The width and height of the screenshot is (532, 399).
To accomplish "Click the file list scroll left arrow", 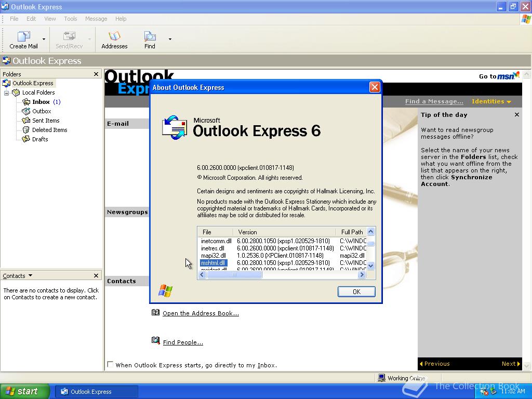I will tap(202, 274).
